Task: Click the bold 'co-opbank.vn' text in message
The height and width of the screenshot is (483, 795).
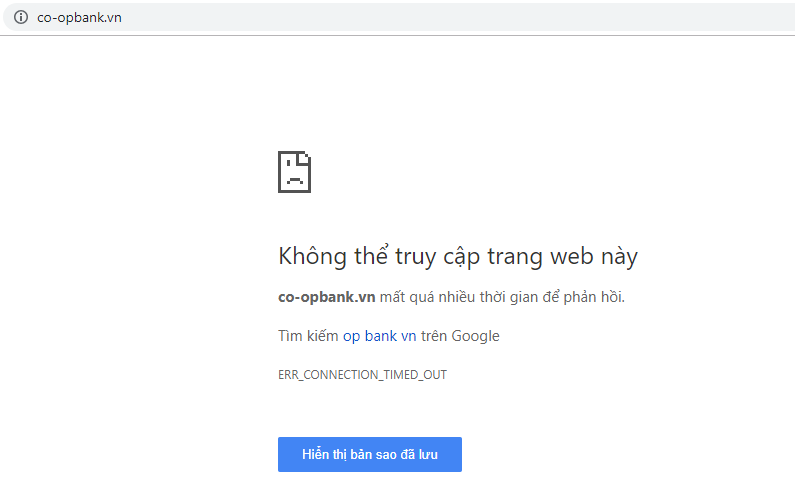Action: (327, 297)
